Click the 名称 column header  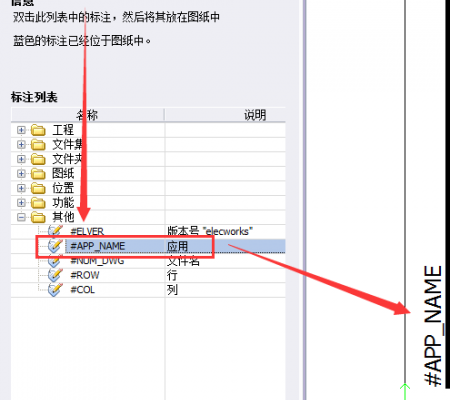[x=87, y=115]
